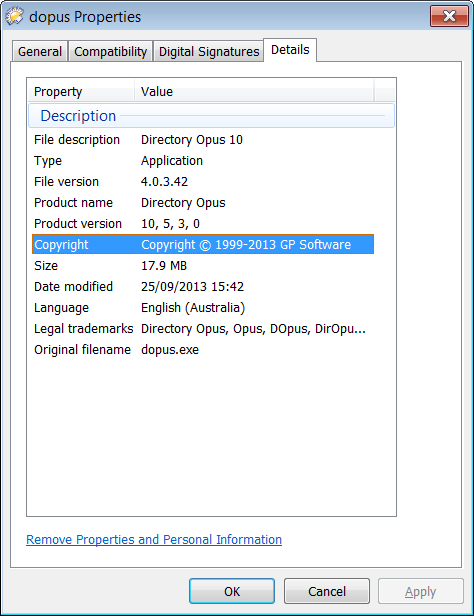
Task: Select the Language property row
Action: click(x=203, y=308)
